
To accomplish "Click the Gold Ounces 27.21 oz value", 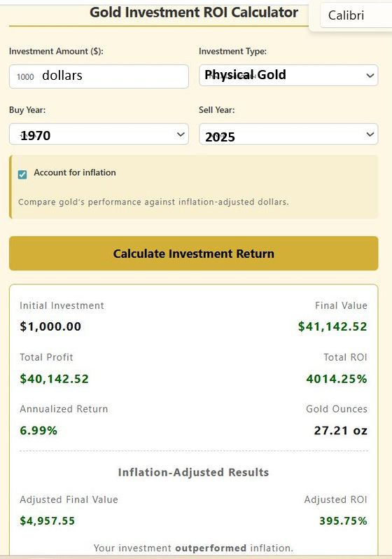I will pyautogui.click(x=340, y=430).
